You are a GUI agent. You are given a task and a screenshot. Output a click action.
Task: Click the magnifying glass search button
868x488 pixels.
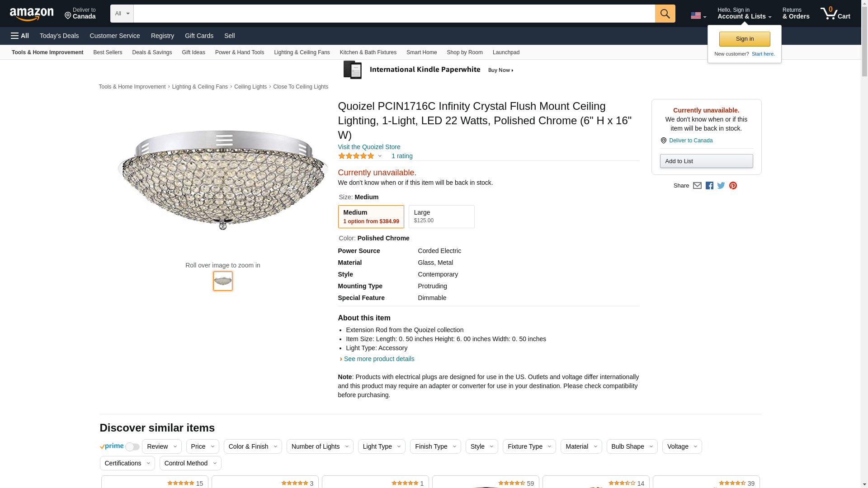coord(665,14)
